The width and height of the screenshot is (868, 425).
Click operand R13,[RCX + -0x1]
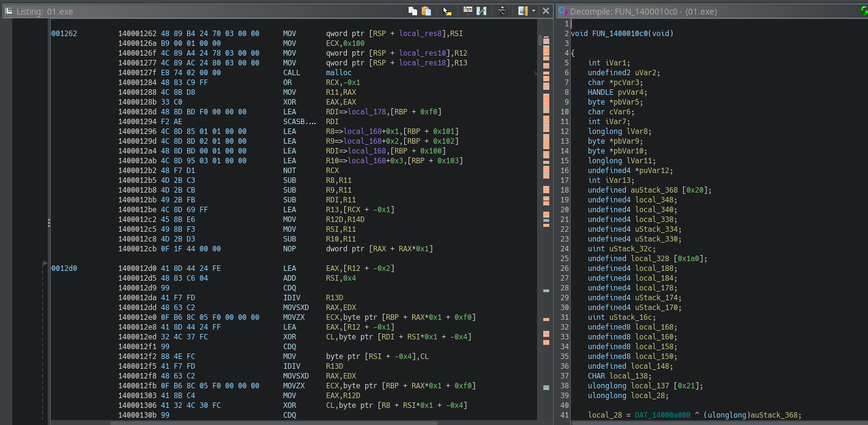[361, 210]
